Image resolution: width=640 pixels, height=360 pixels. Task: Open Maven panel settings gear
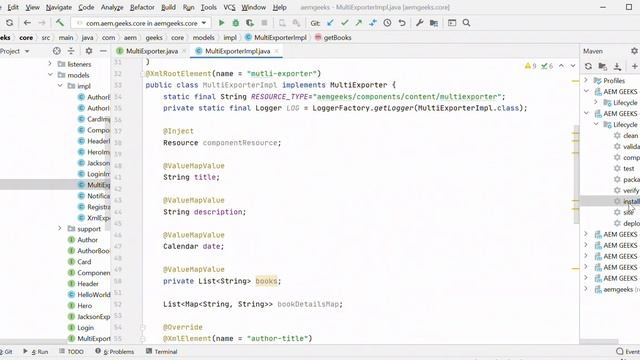pyautogui.click(x=634, y=51)
